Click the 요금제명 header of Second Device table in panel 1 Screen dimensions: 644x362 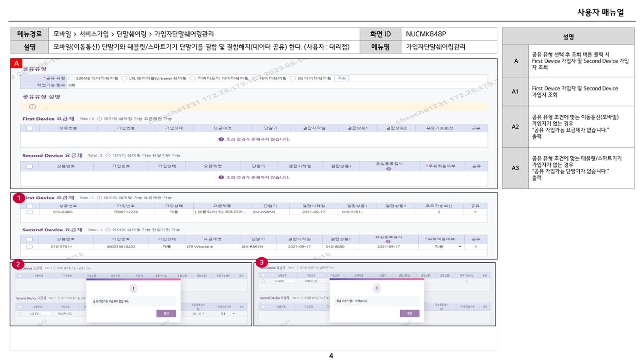213,239
